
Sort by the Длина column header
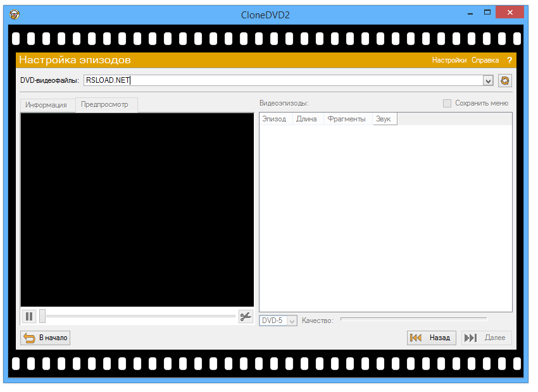308,119
